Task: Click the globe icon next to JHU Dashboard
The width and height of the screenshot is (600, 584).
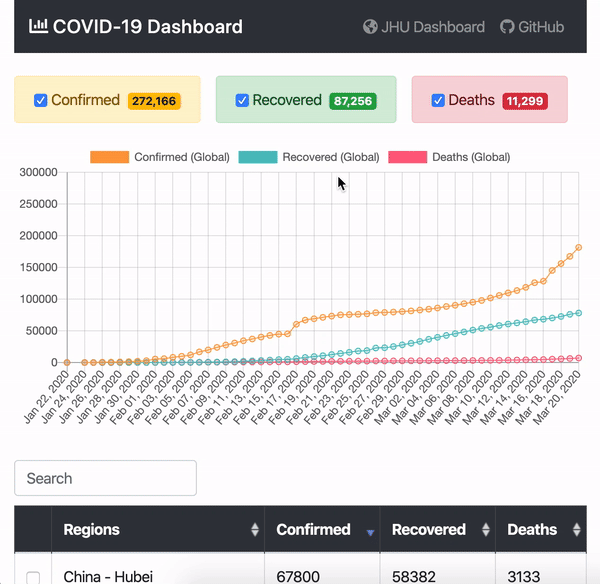Action: [x=370, y=27]
